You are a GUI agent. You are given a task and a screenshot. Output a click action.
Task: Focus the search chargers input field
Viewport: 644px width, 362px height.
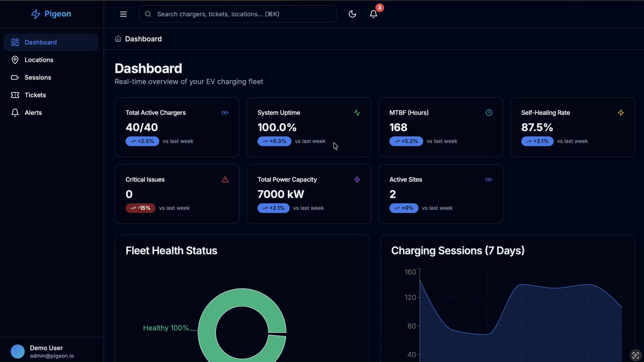(x=237, y=14)
